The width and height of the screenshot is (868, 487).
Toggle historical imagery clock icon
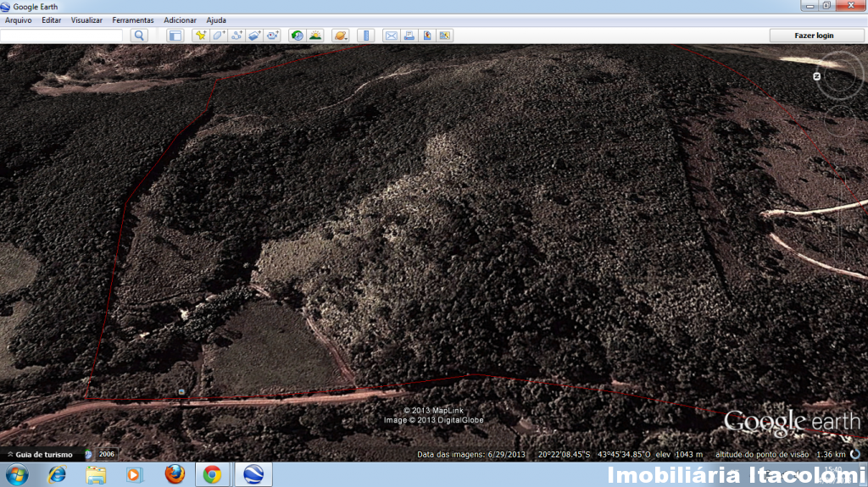(x=297, y=36)
